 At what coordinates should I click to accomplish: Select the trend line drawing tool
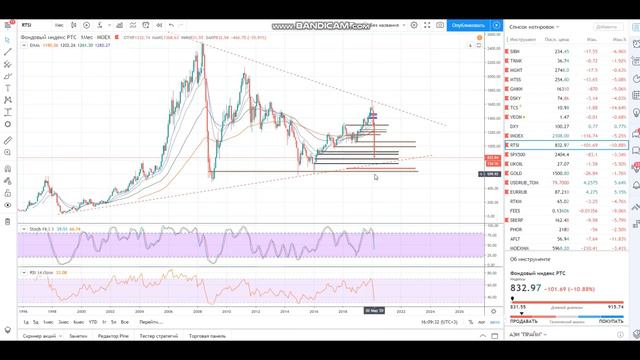click(x=7, y=52)
